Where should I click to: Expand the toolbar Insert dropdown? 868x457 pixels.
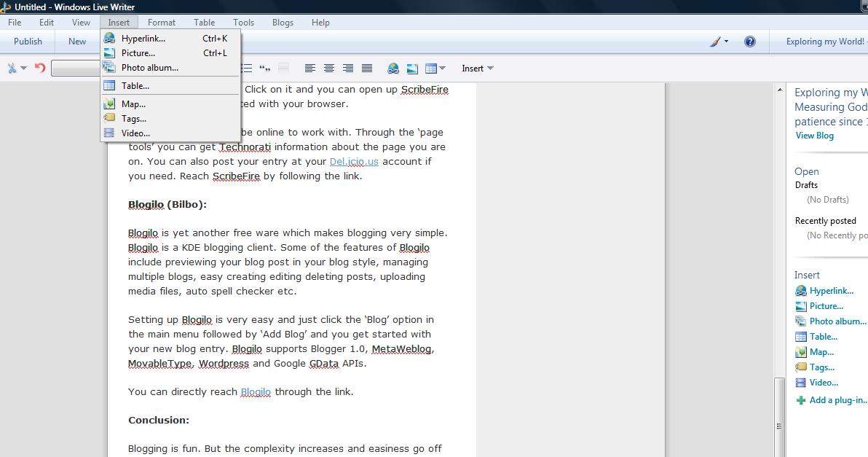point(478,69)
